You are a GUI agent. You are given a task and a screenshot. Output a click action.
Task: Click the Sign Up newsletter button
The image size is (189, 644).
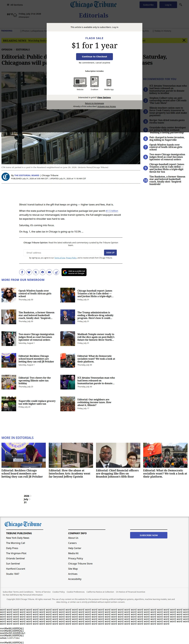110,252
